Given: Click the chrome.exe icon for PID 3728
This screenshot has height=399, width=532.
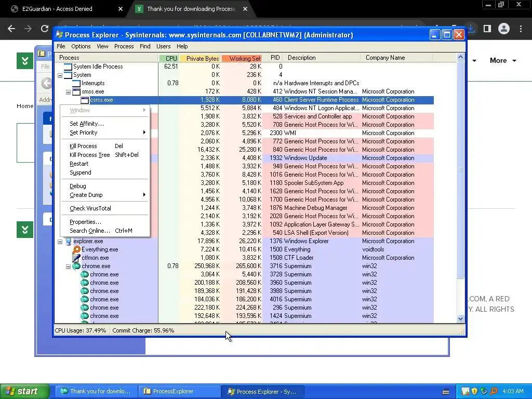Looking at the screenshot, I should 85,274.
